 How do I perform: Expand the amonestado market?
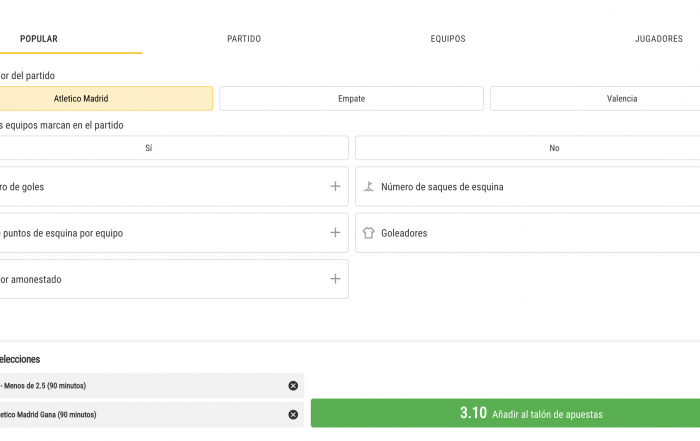coord(335,279)
